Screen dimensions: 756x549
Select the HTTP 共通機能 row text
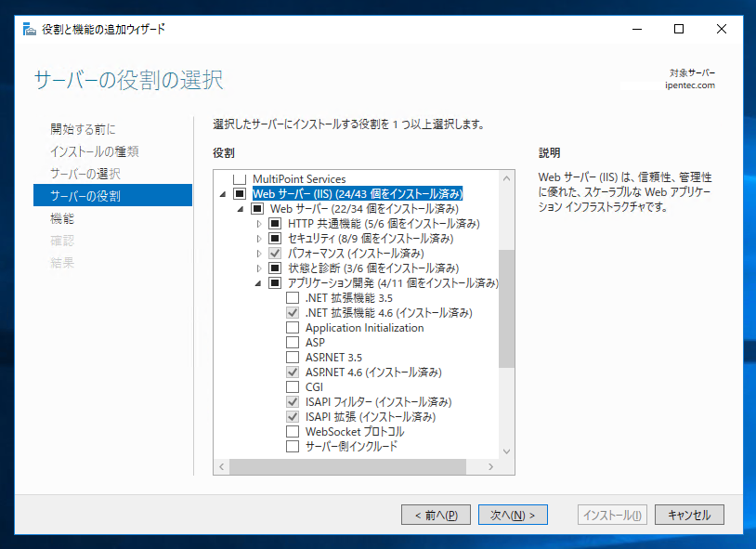(384, 224)
